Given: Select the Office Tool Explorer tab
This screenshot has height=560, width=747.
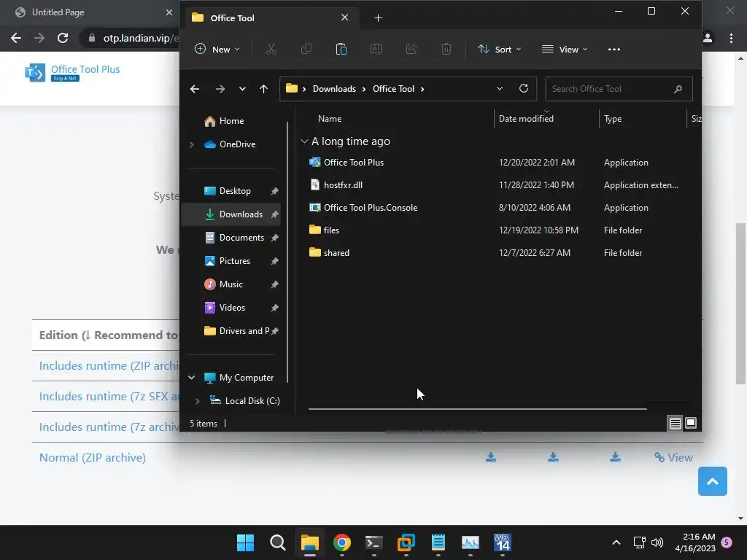Looking at the screenshot, I should click(270, 18).
